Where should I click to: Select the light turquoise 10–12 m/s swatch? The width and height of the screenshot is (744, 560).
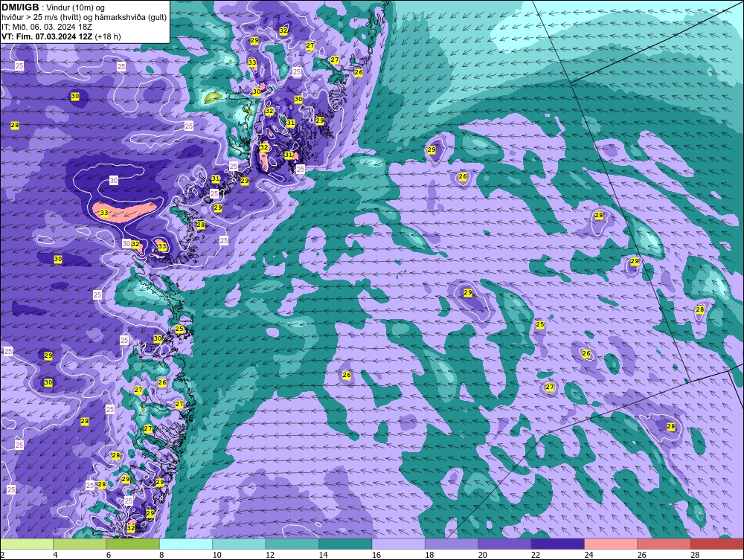239,544
